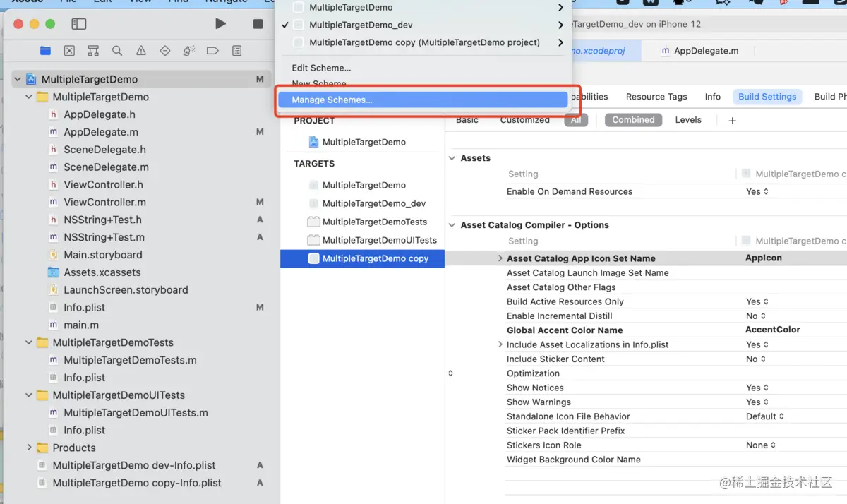Expand Include Asset Localizations in Info.plist row
Screen dimensions: 847x504
coord(500,344)
